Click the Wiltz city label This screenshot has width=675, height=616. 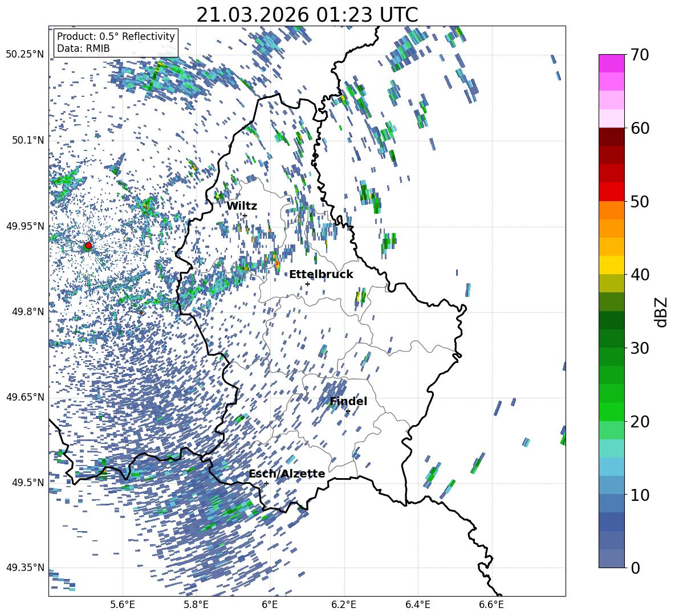pyautogui.click(x=242, y=206)
